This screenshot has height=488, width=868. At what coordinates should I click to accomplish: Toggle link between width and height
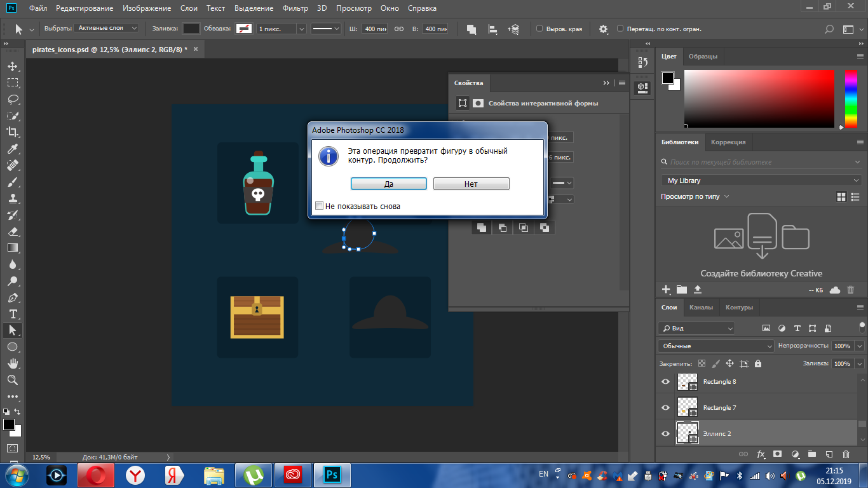[x=399, y=29]
